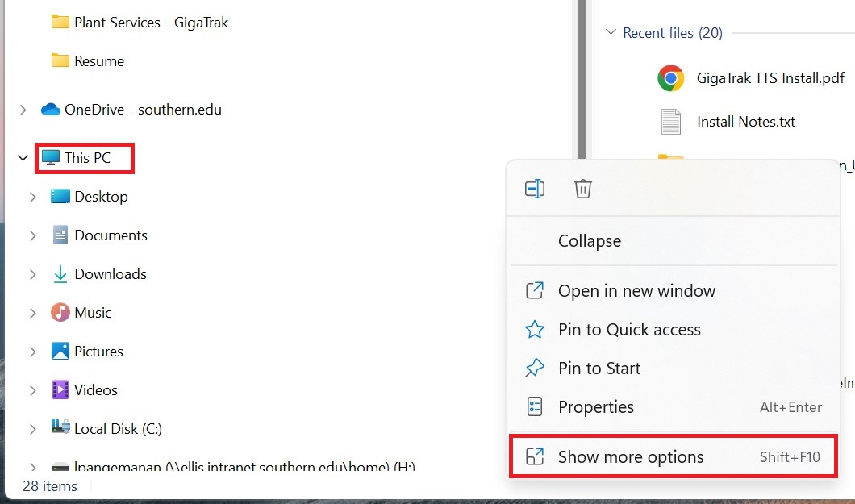
Task: Expand the Desktop folder chevron
Action: point(33,197)
